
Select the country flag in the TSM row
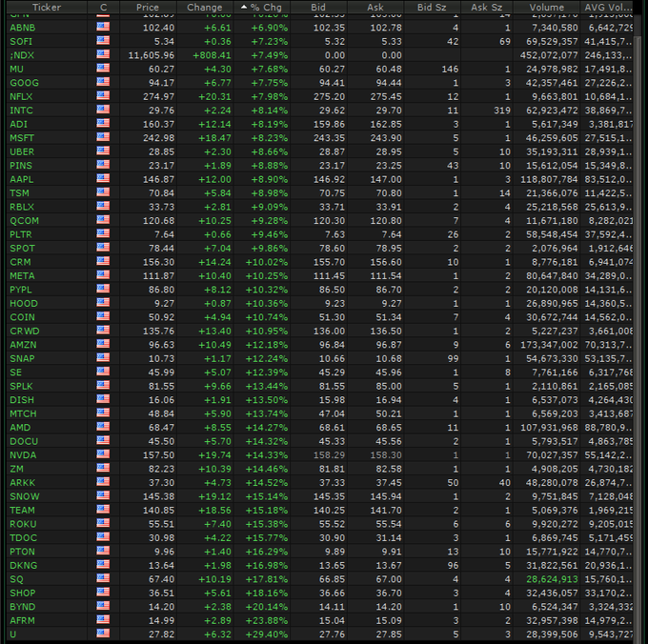point(103,193)
